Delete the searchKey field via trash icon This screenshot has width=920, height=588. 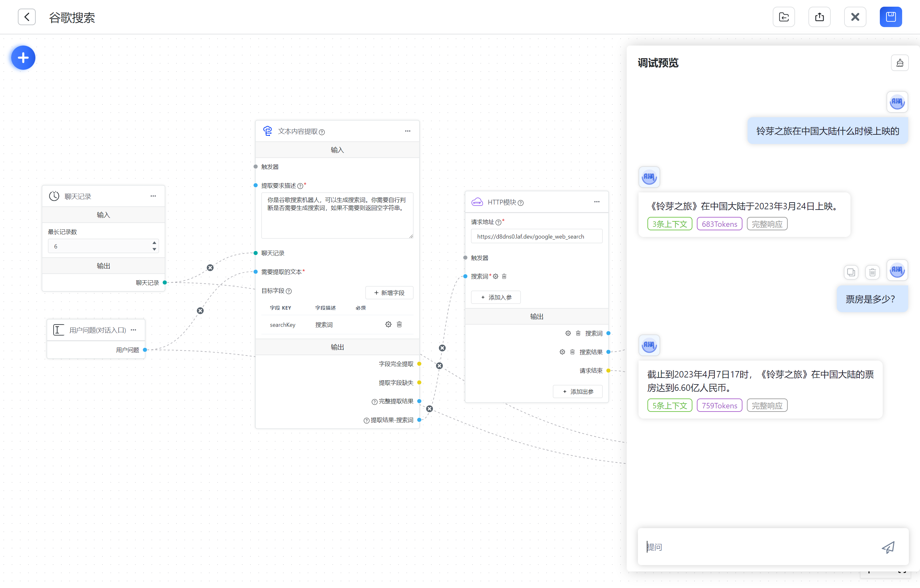[x=399, y=324]
